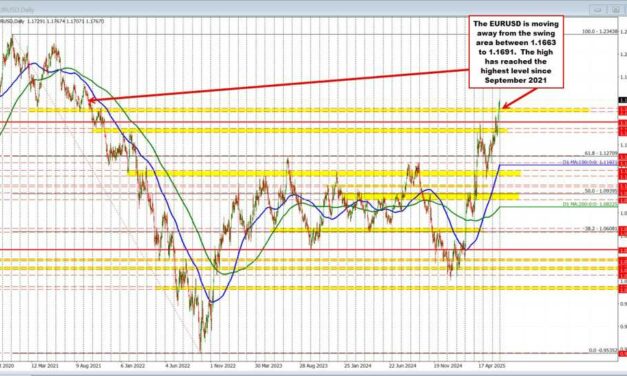Minimize the EURUSD Daily chart window
This screenshot has width=627, height=376.
597,10
